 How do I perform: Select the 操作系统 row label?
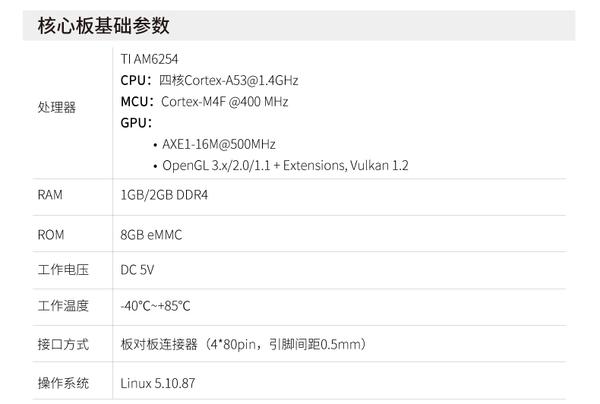tap(62, 382)
